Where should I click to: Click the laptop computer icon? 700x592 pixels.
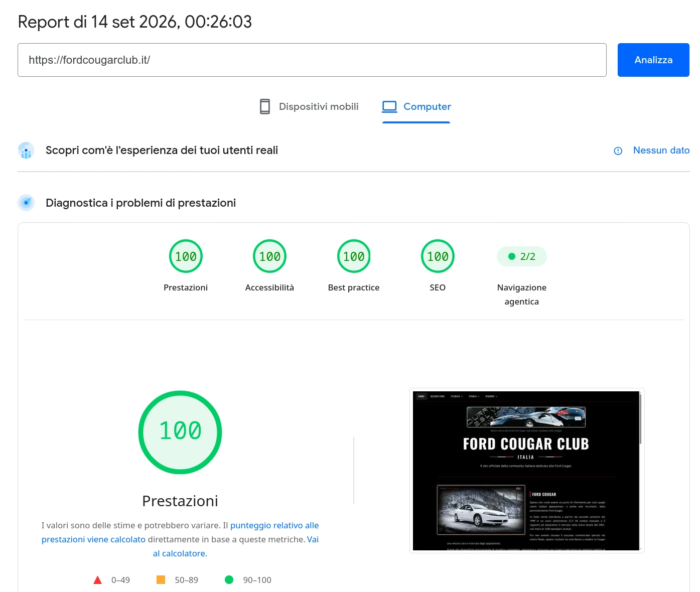click(x=389, y=106)
